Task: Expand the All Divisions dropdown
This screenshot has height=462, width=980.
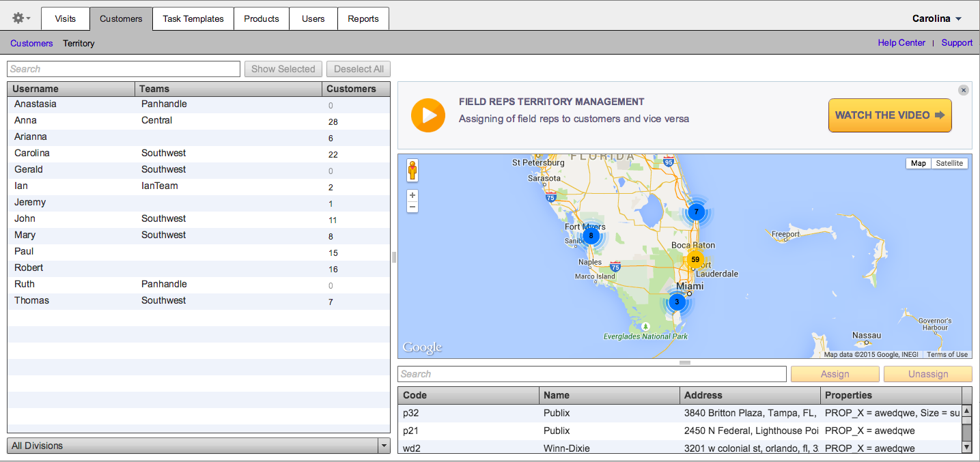Action: (198, 446)
